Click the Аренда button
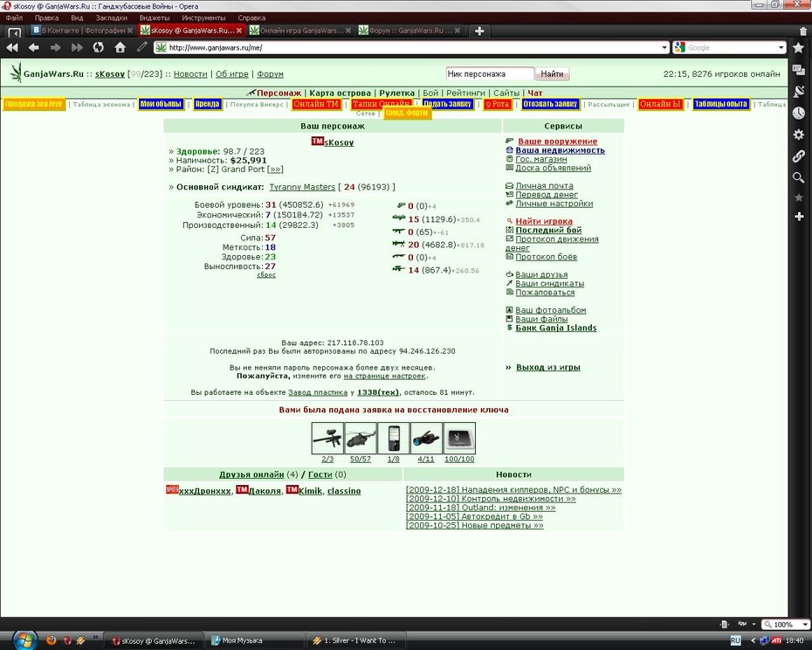The width and height of the screenshot is (812, 650). 208,104
